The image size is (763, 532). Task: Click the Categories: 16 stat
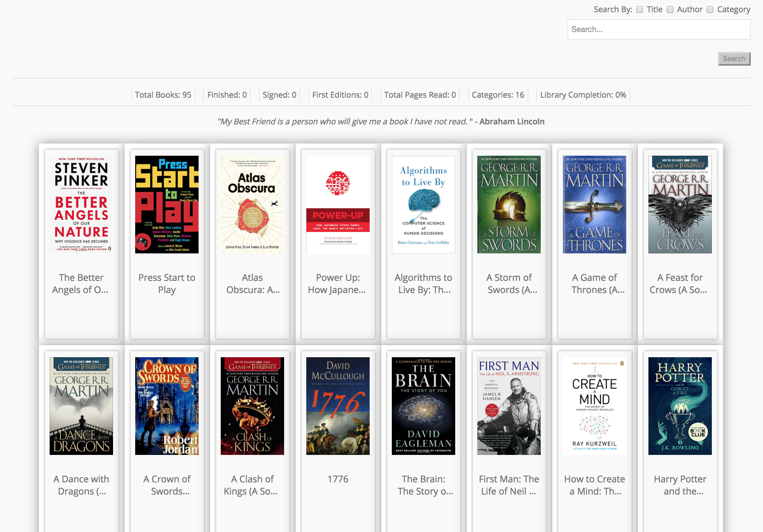498,95
